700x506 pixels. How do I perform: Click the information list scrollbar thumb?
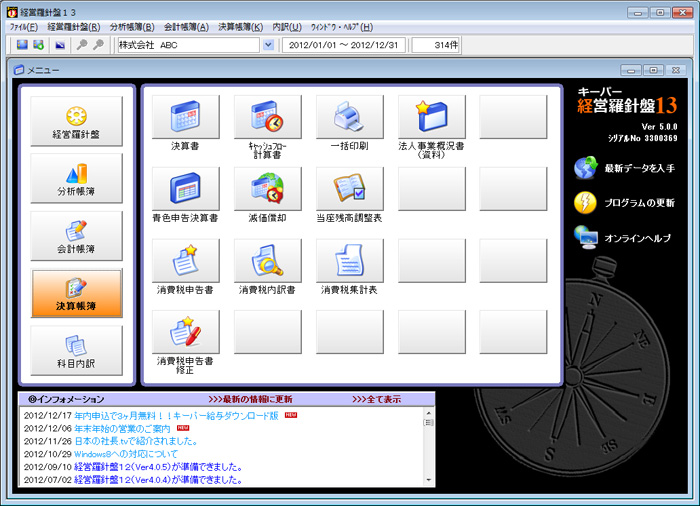pyautogui.click(x=429, y=422)
